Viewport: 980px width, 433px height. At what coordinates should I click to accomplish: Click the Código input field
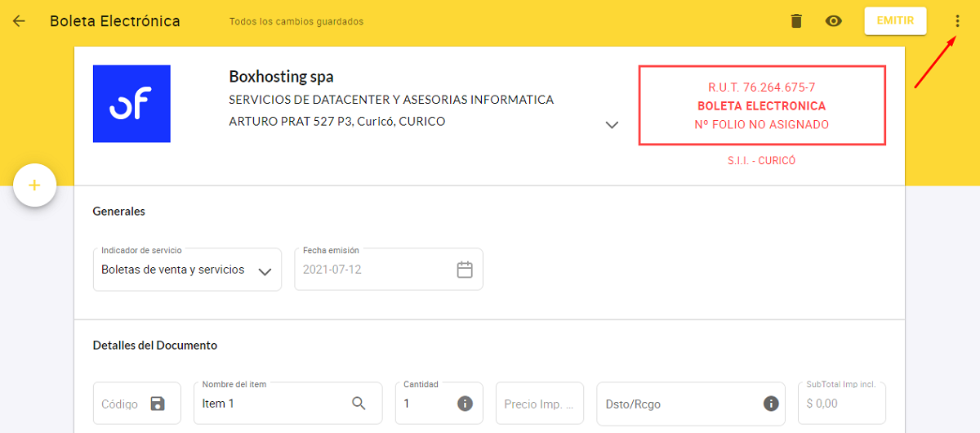pos(137,404)
